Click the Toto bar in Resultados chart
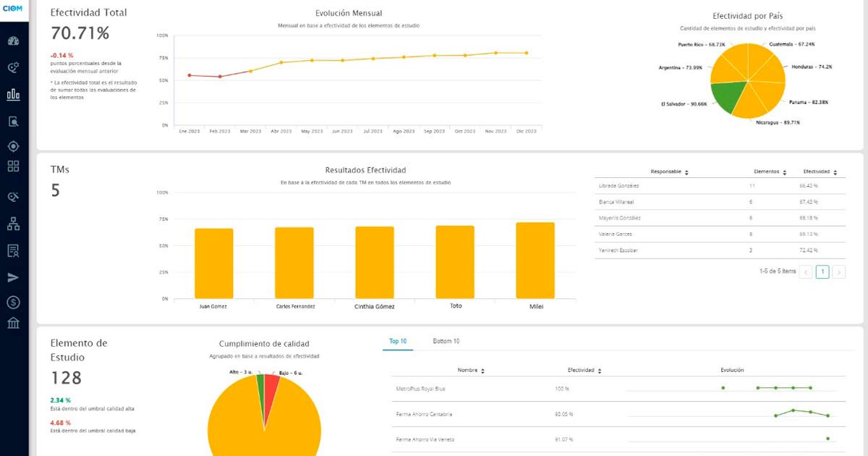Screen dimensions: 868x456 click(455, 262)
